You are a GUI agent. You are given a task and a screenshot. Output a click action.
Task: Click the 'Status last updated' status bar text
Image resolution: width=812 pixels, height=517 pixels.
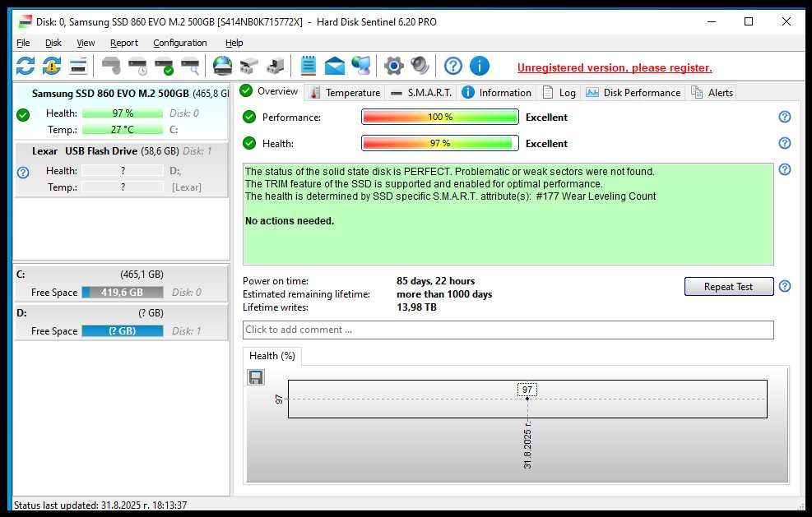point(100,505)
